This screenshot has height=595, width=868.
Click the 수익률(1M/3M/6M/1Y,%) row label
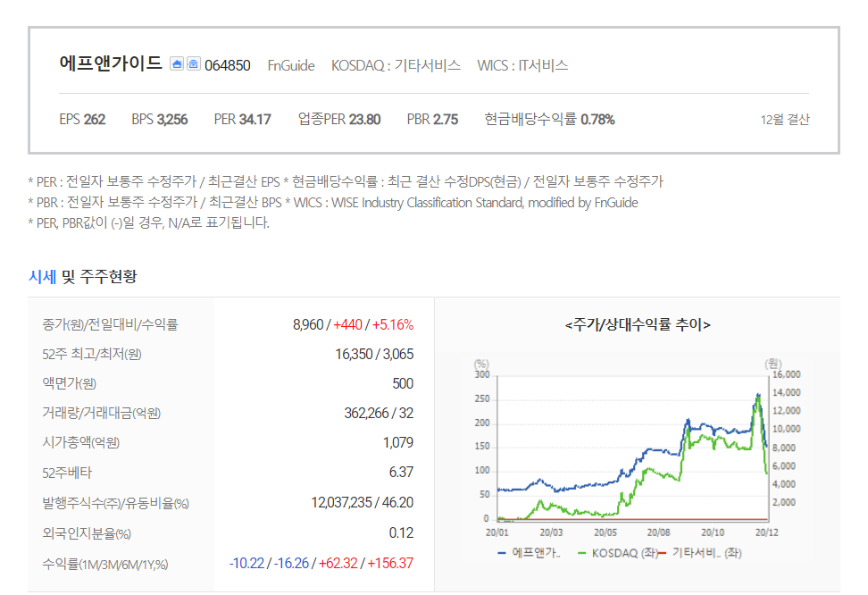(x=105, y=564)
